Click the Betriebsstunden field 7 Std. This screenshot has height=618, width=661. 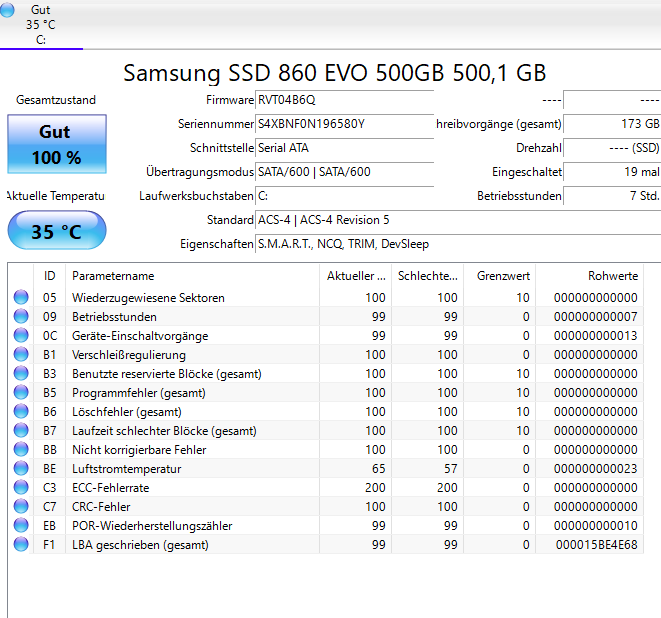click(x=612, y=196)
